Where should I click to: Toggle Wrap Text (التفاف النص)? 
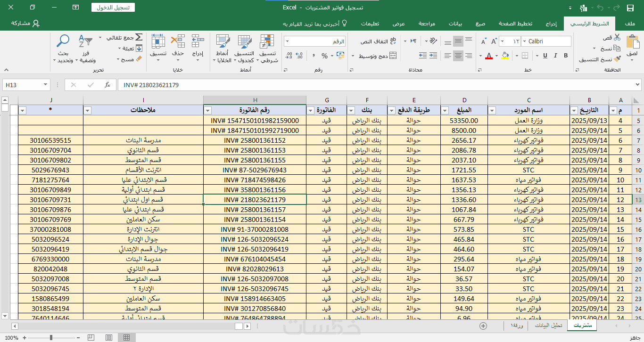click(x=378, y=41)
